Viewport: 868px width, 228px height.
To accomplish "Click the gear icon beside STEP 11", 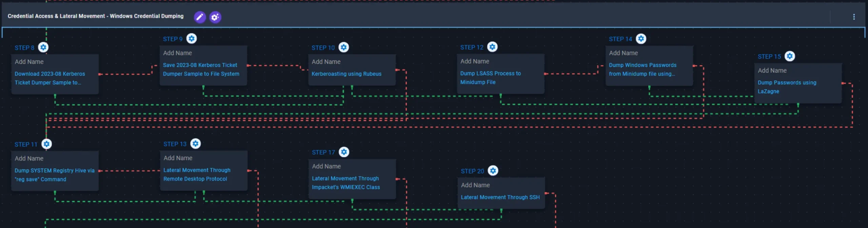I will pos(46,144).
